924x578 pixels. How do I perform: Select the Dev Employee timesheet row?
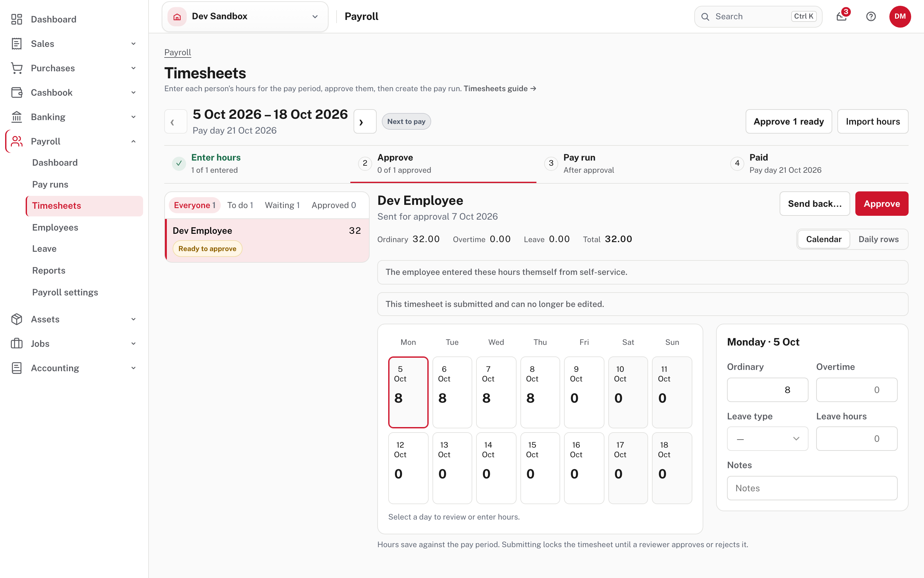[x=267, y=241]
